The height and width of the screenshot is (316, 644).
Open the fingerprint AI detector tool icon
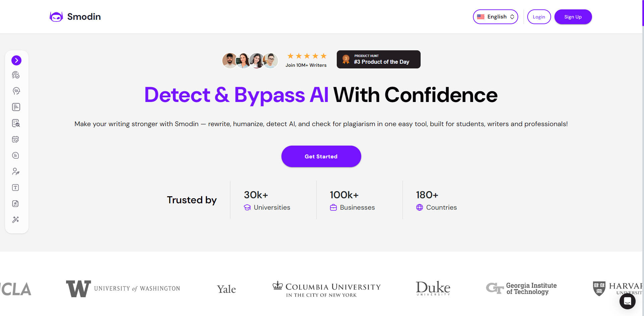pos(16,75)
